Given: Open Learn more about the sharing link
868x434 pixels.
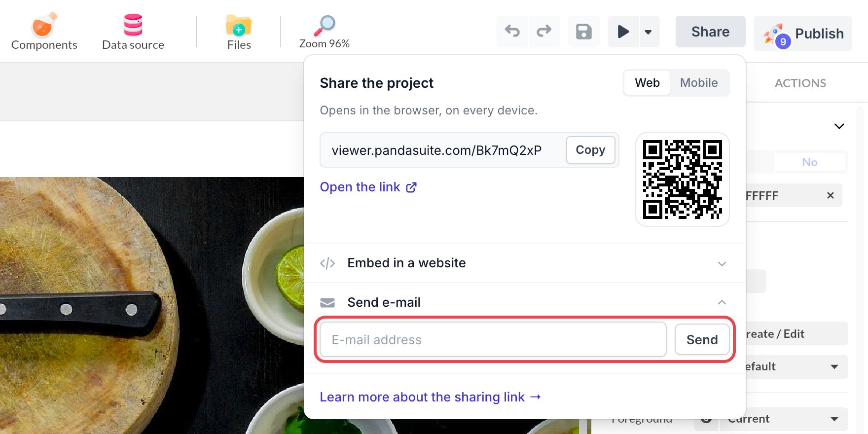Looking at the screenshot, I should click(x=431, y=397).
